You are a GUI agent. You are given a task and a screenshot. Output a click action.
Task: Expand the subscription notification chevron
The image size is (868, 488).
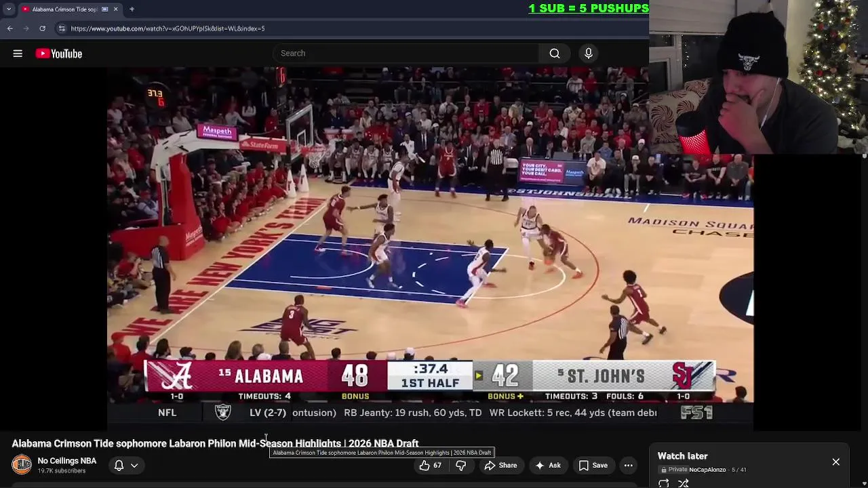[134, 465]
